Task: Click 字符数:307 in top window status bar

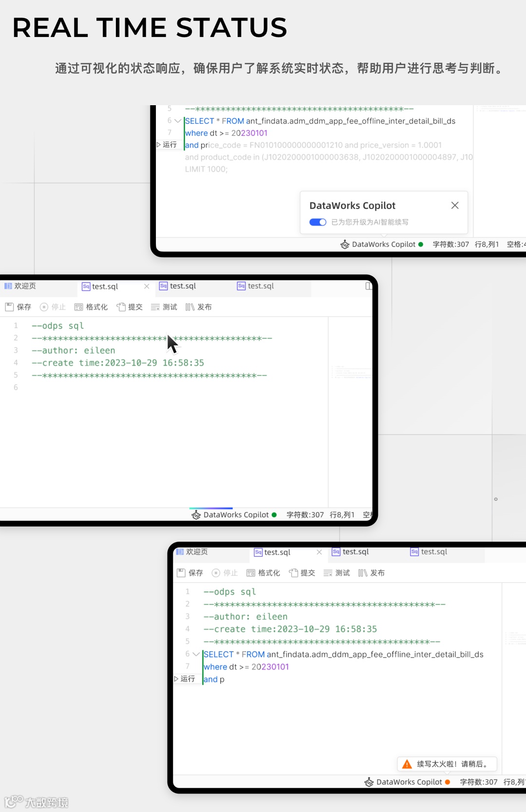Action: pos(451,245)
